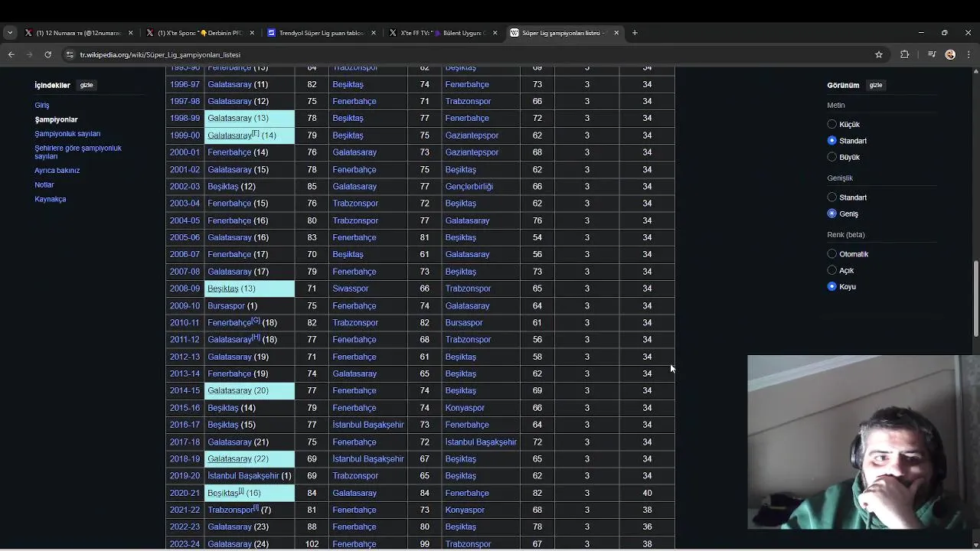
Task: Reload the Wikipedia page
Action: click(x=47, y=54)
